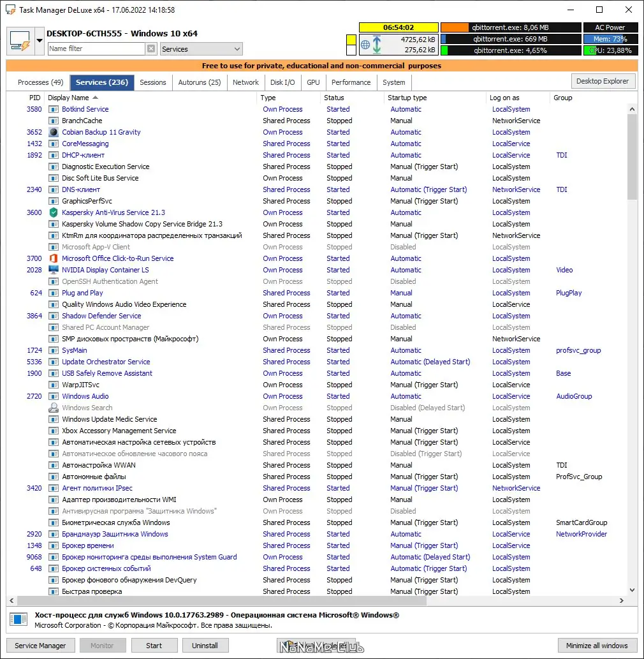Click the Cobian Backup 11 Gravity icon
The height and width of the screenshot is (659, 644).
point(54,132)
